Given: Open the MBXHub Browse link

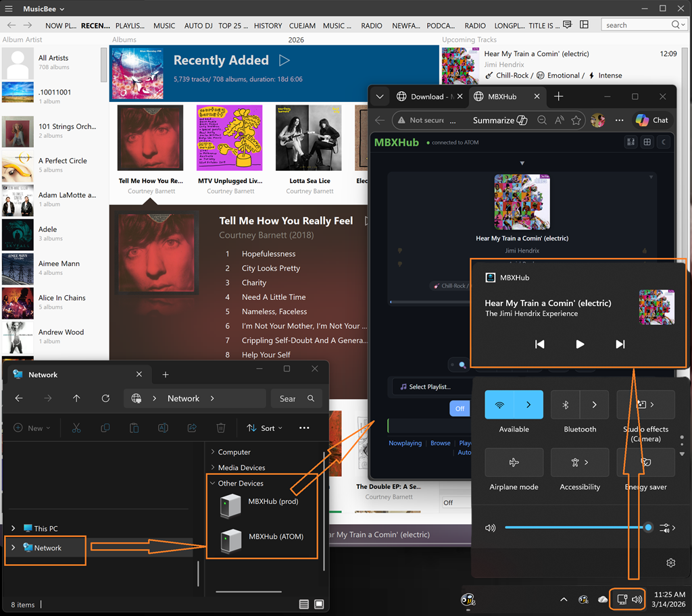Looking at the screenshot, I should coord(440,443).
